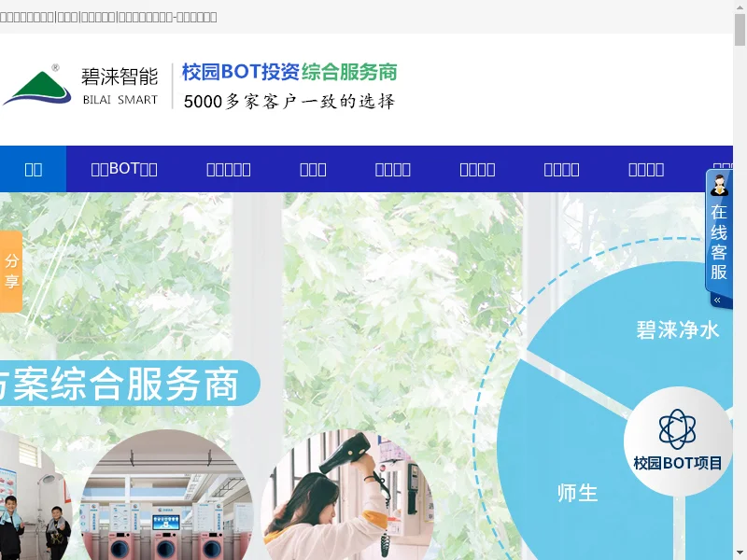Click the 碧涞智能 BILAI SMART brand name
747x560 pixels.
coord(120,86)
